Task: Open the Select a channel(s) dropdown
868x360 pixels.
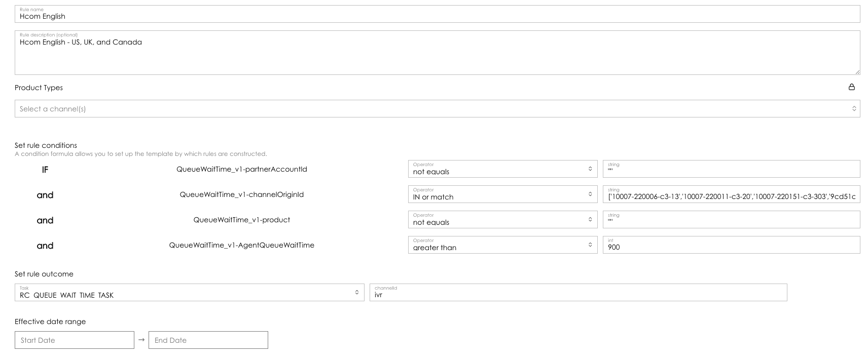Action: click(437, 108)
